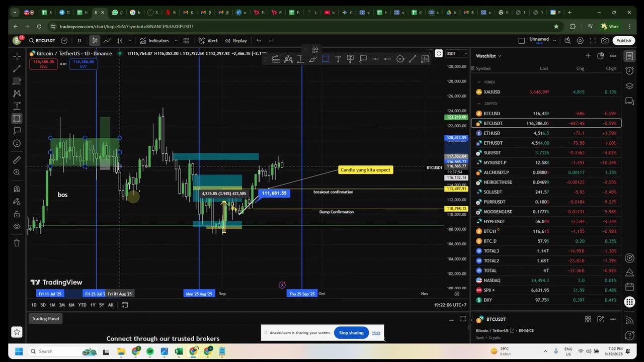The width and height of the screenshot is (644, 362).
Task: Choose the circle tool in floating toolbar
Action: [x=400, y=59]
